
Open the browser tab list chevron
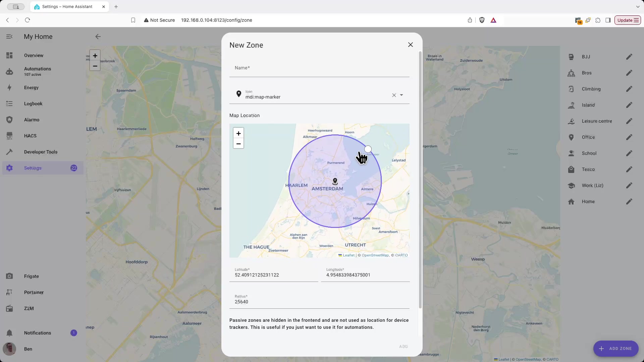[x=638, y=7]
